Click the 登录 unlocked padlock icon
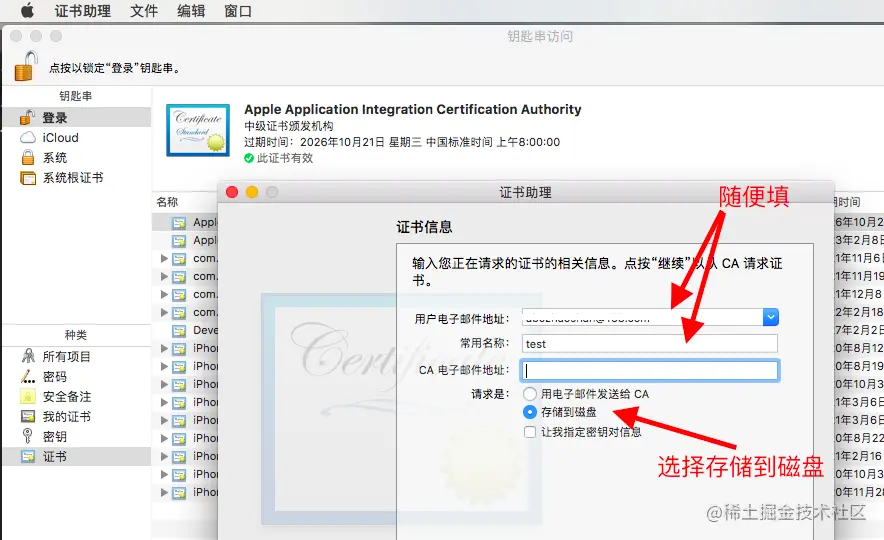The height and width of the screenshot is (540, 884). pos(28,117)
